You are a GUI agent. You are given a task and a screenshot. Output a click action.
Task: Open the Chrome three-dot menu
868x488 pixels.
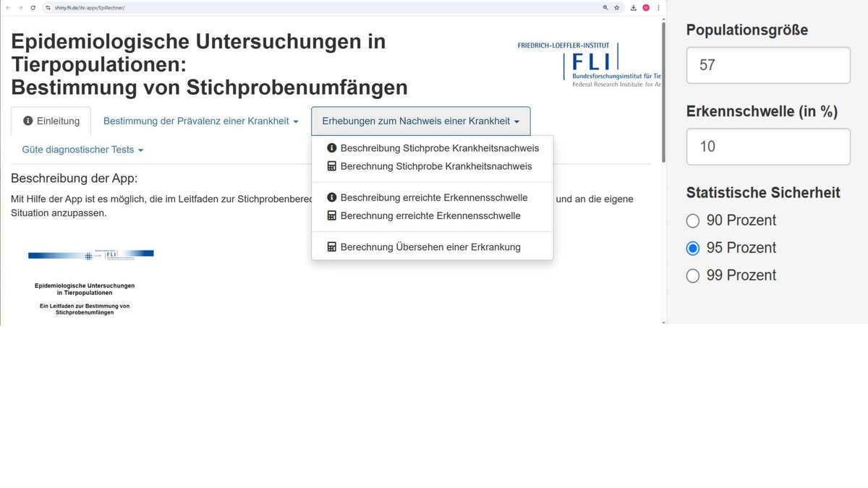pos(658,7)
